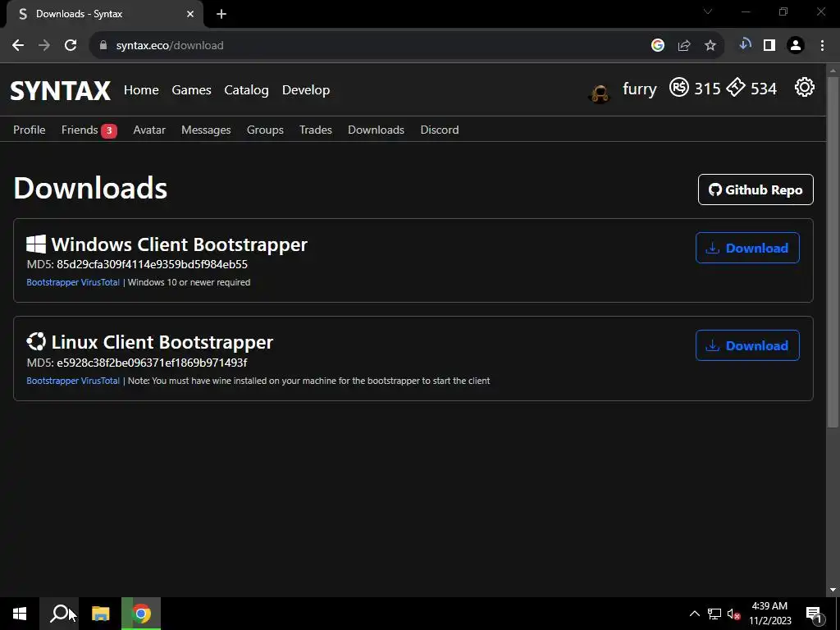Click the Linux Client Bootstrapper heading
The width and height of the screenshot is (840, 630).
click(162, 342)
